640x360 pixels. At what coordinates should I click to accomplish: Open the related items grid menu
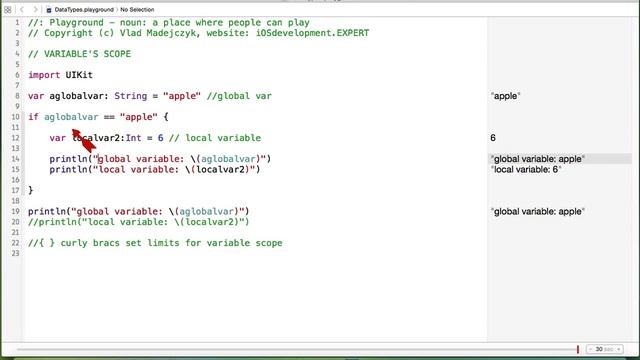tap(8, 9)
